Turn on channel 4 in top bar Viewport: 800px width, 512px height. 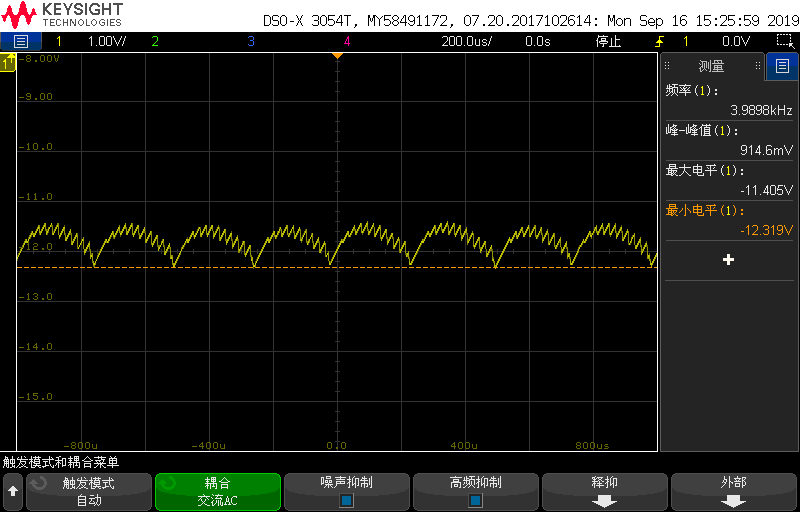[347, 42]
